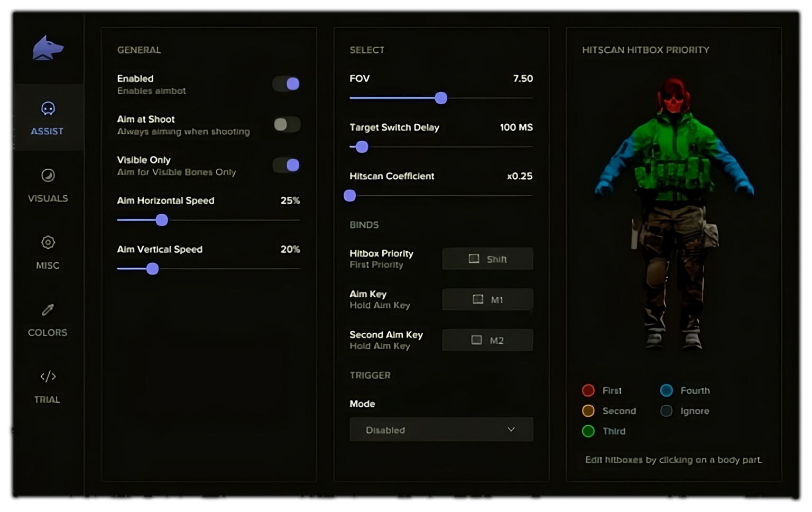812x512 pixels.
Task: Click the TRIAL code icon
Action: [48, 377]
